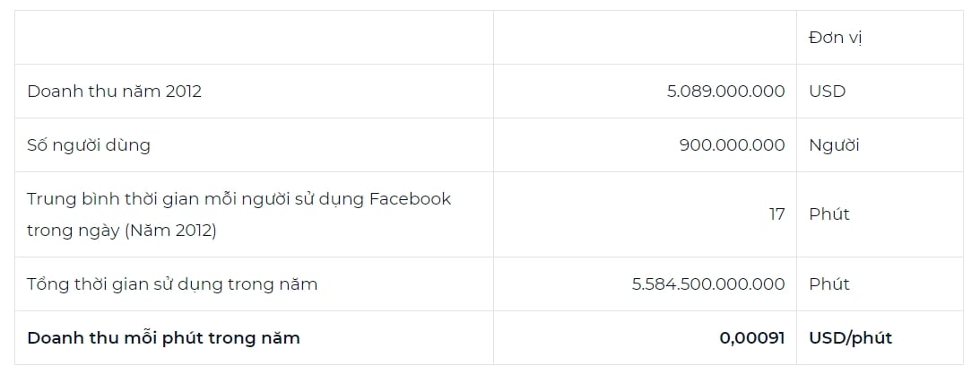Image resolution: width=980 pixels, height=375 pixels.
Task: Select the "Trung bình thời gian" label text
Action: pos(238,214)
